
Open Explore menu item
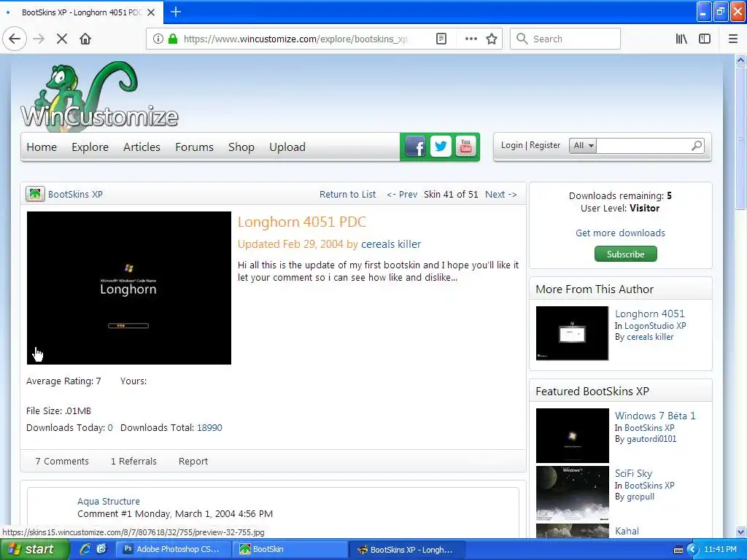pyautogui.click(x=90, y=147)
